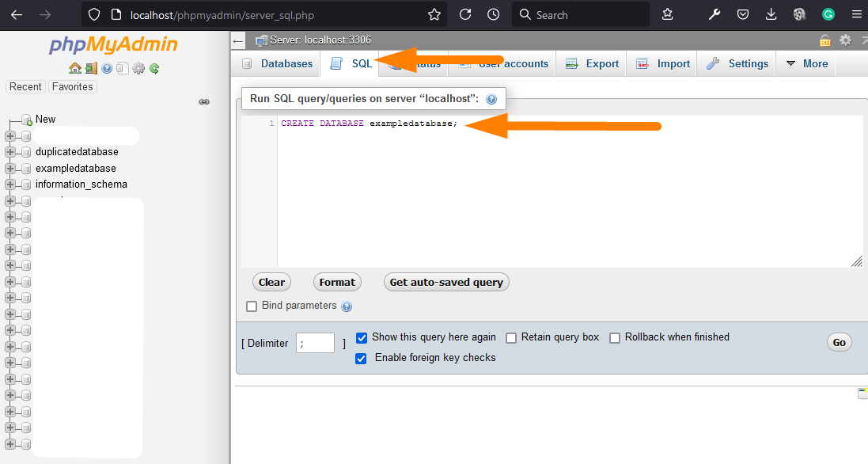Image resolution: width=868 pixels, height=464 pixels.
Task: Click New to create a database
Action: coord(45,119)
